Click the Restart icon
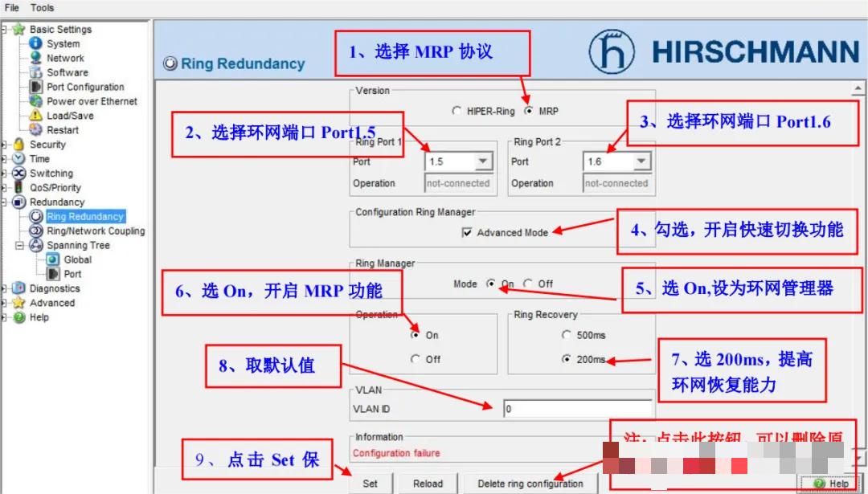Image resolution: width=868 pixels, height=494 pixels. [36, 129]
